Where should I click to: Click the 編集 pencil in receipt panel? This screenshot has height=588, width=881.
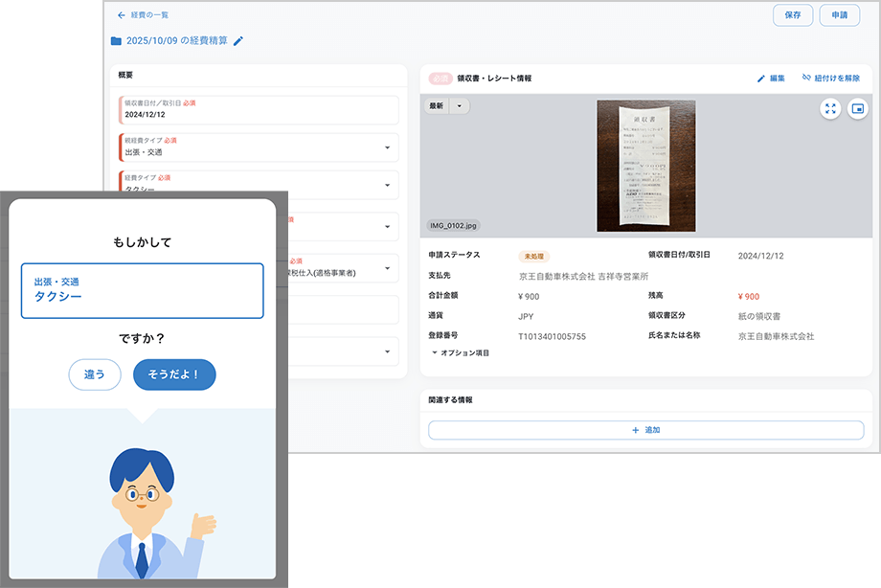click(x=761, y=79)
